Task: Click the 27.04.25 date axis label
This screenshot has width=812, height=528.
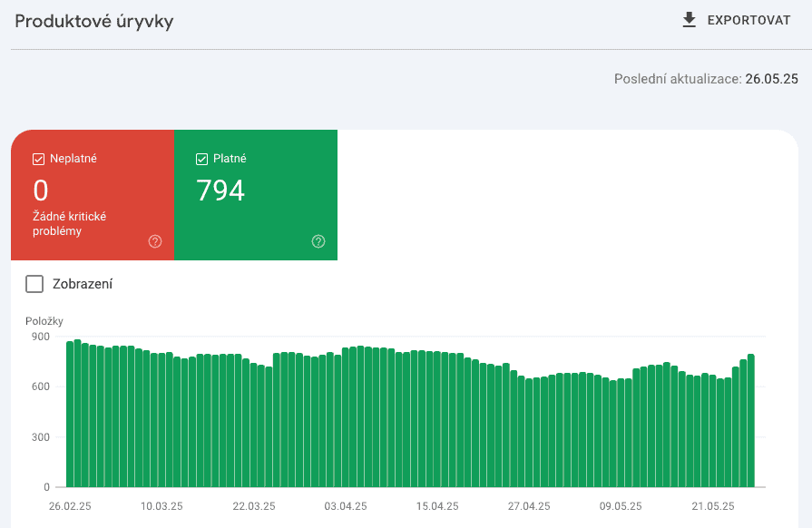Action: pos(529,506)
